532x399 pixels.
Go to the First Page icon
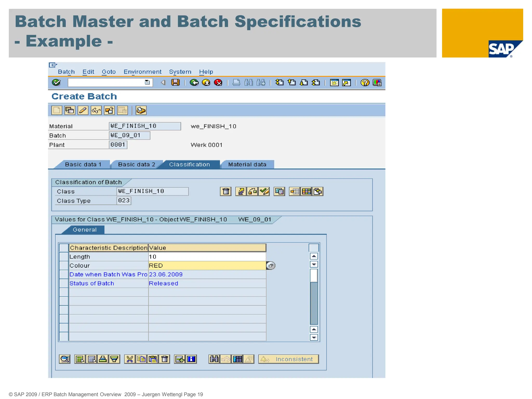click(x=280, y=83)
